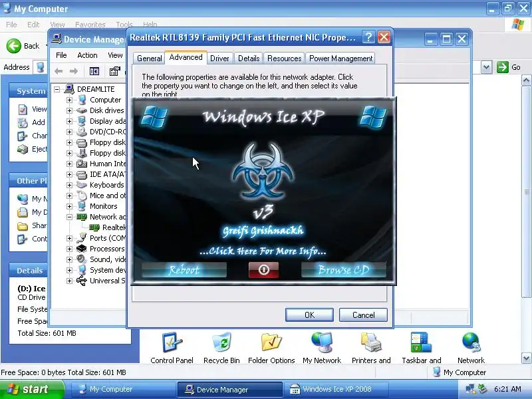Open My Computer Favorites menu
This screenshot has height=399, width=532.
click(90, 25)
